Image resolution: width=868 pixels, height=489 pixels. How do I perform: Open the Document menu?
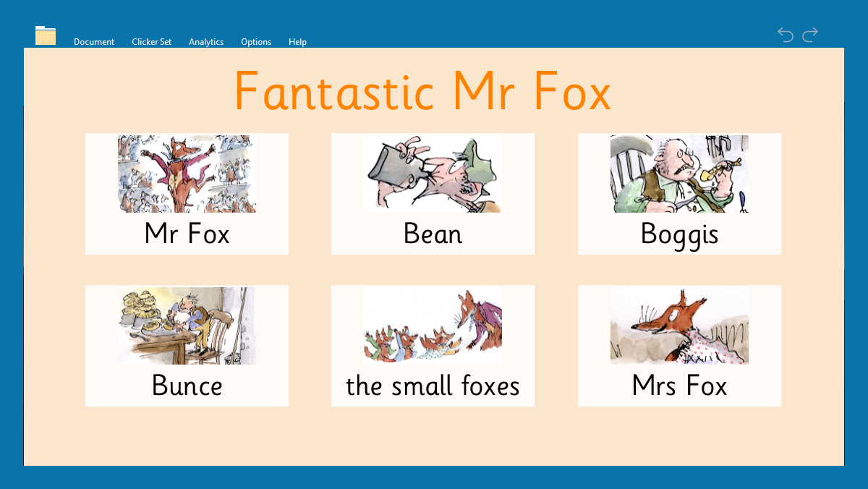coord(94,42)
